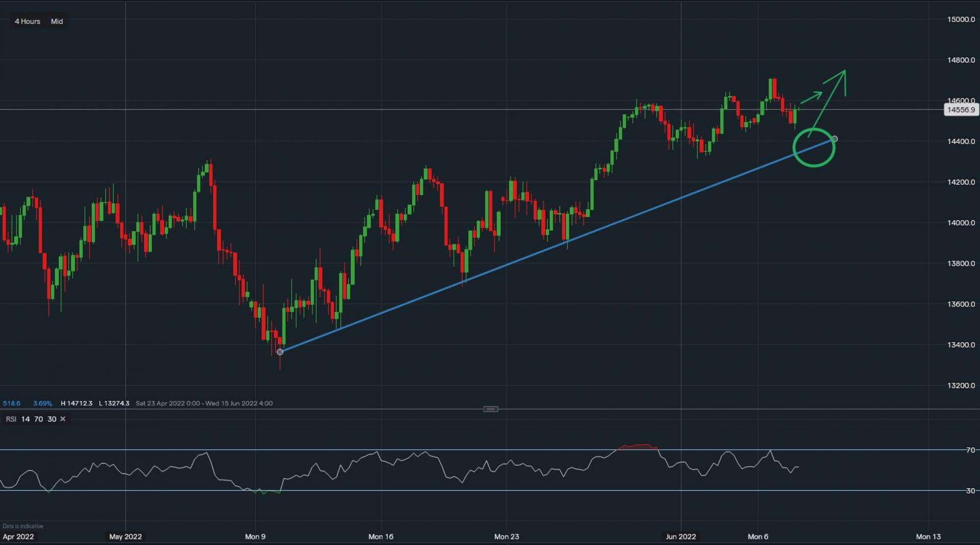Click the Jun 2022 time axis label
Viewport: 980px width, 545px height.
tap(680, 537)
